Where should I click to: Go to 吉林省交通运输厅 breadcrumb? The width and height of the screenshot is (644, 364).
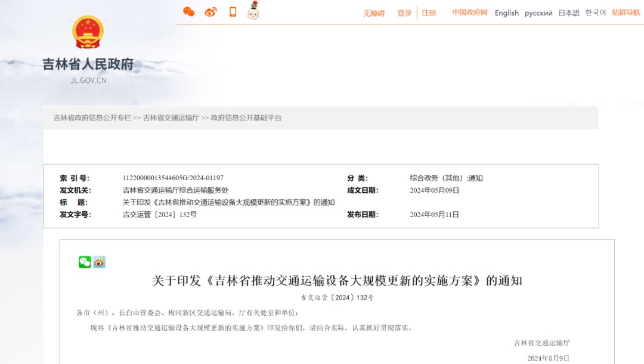pos(171,118)
